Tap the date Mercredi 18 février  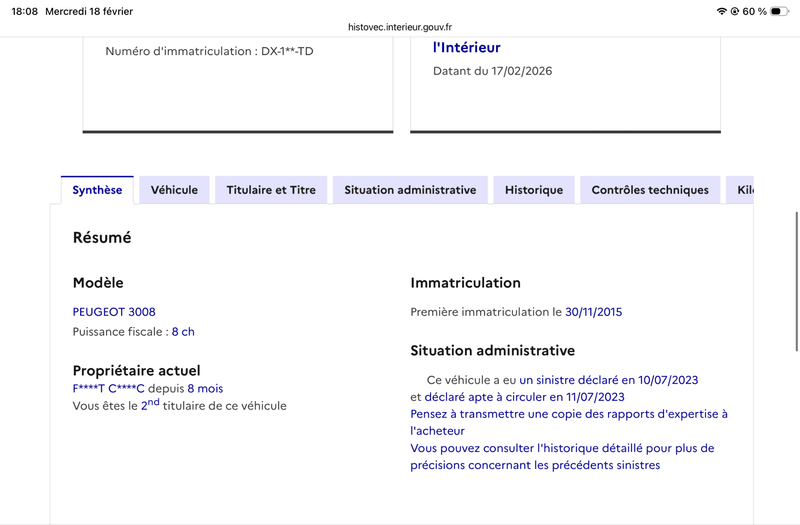pyautogui.click(x=89, y=11)
